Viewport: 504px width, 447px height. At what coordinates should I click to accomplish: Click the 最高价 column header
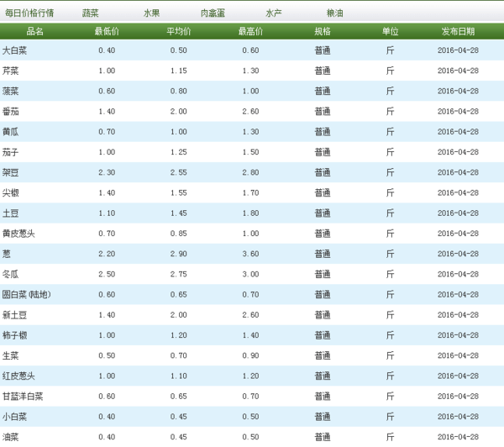pos(250,31)
